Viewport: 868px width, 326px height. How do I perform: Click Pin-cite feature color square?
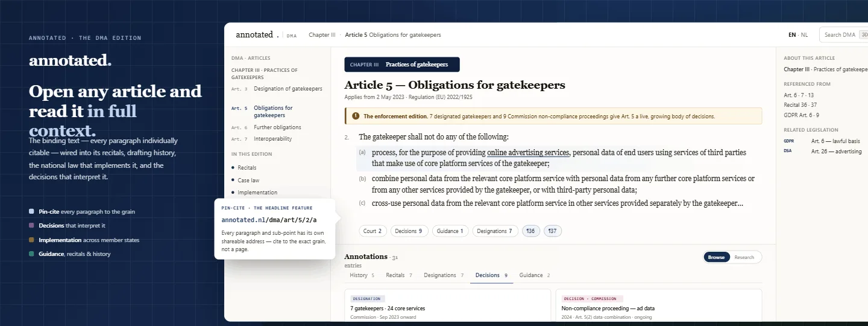[31, 211]
